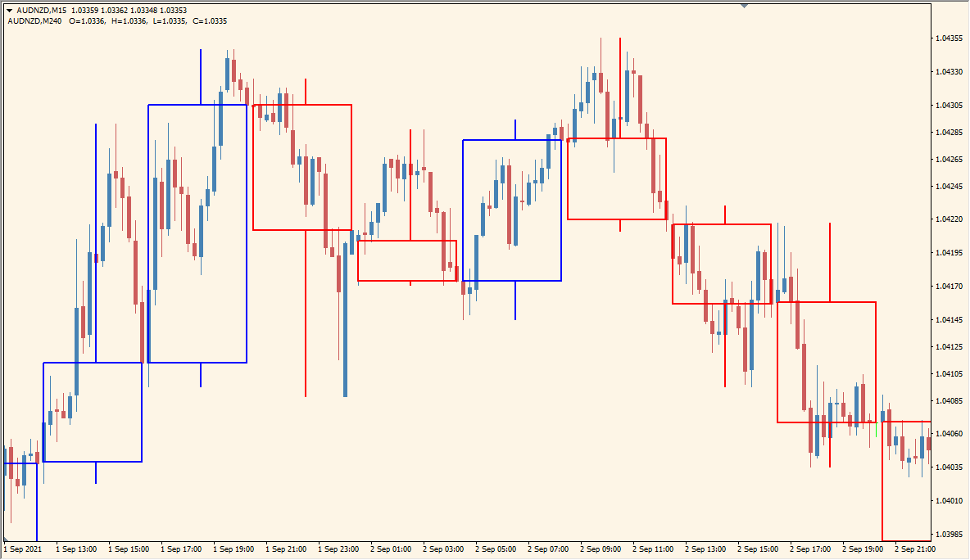
Task: Click the dropdown arrow beside AUDNZD,M15
Action: coord(9,10)
